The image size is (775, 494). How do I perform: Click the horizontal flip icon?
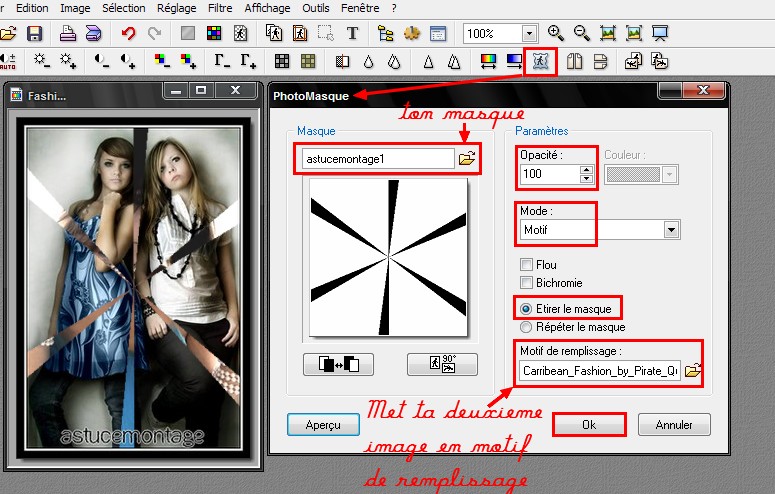(x=574, y=61)
